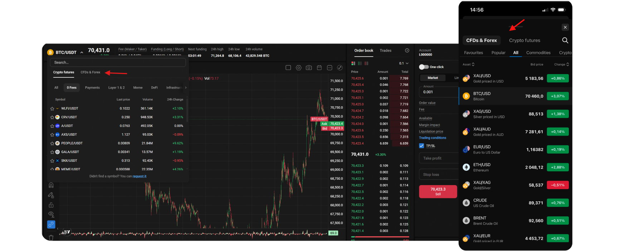Show All symbols filter in desktop selector
Viewport: 644px width, 251px height.
point(56,88)
